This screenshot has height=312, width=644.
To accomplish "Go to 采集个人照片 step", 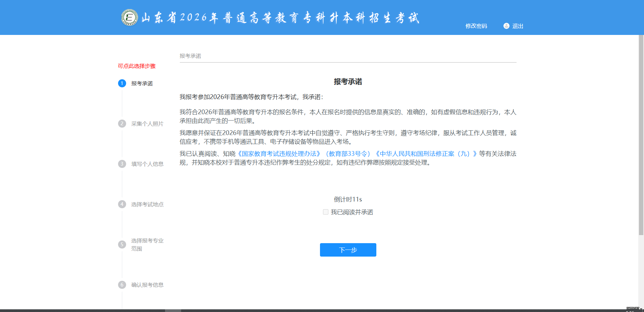I will tap(147, 124).
